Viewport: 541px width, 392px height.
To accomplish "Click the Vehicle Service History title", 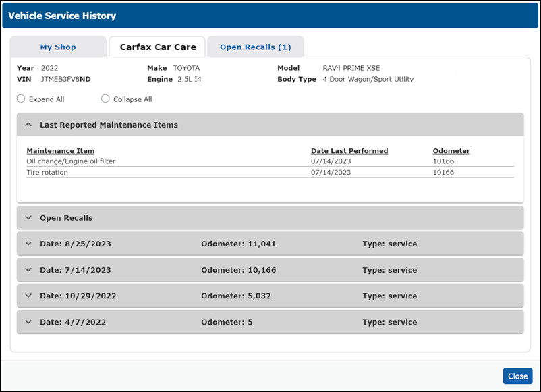I will [62, 16].
